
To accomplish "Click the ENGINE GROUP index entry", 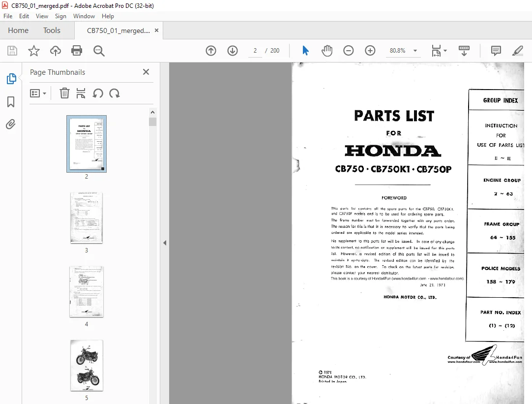I will 502,180.
